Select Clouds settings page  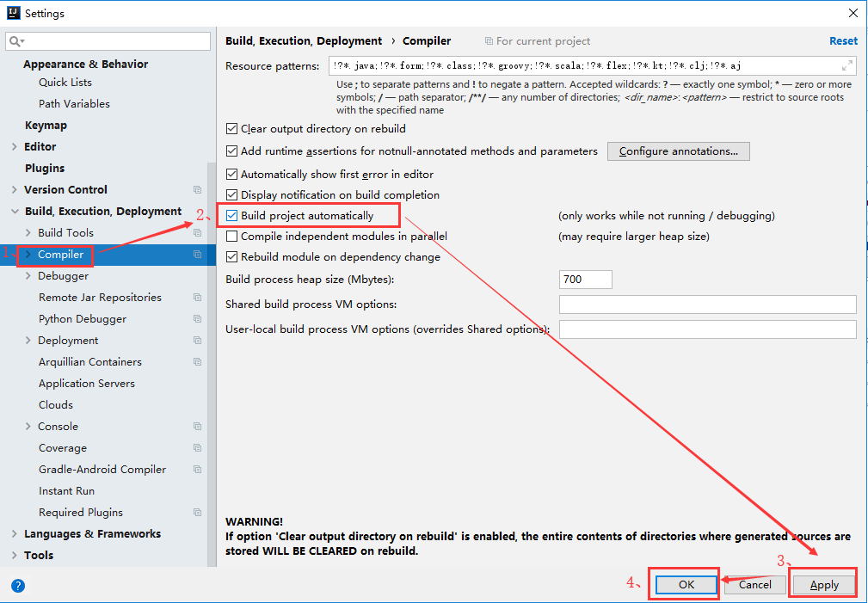coord(56,405)
